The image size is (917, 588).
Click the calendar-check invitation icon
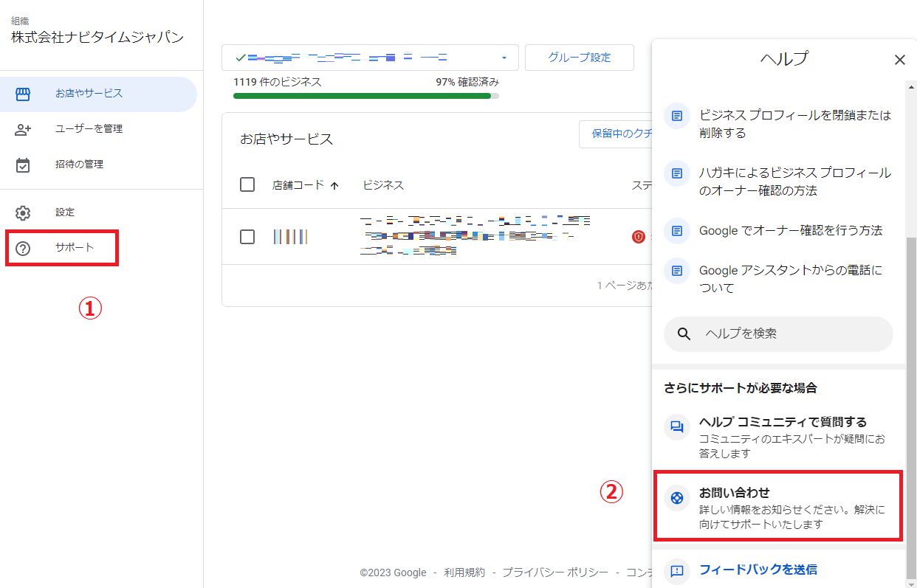[x=23, y=165]
